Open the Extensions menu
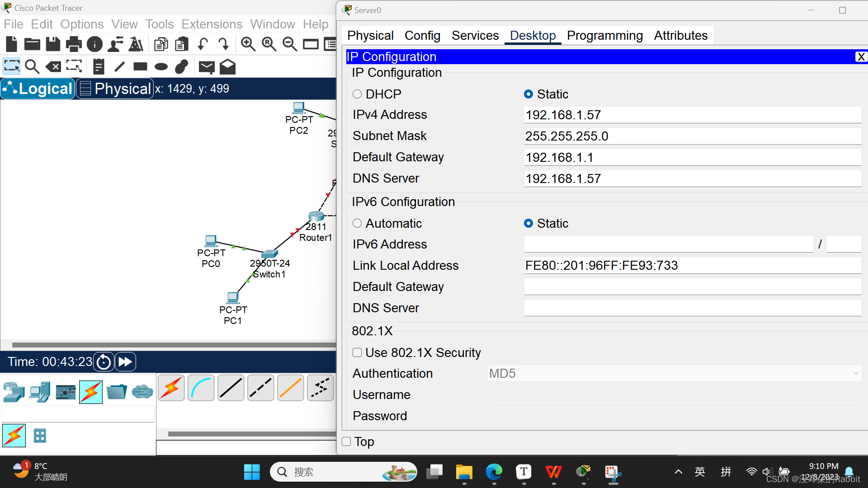868x488 pixels. [x=212, y=24]
